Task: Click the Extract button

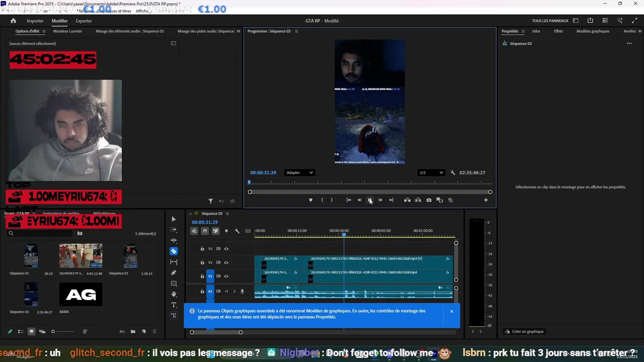Action: [418, 200]
